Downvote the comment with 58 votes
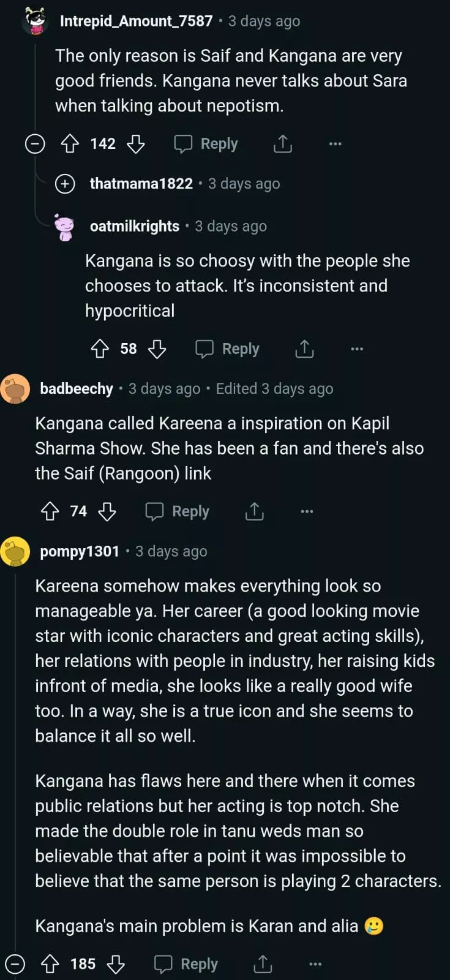 tap(157, 349)
